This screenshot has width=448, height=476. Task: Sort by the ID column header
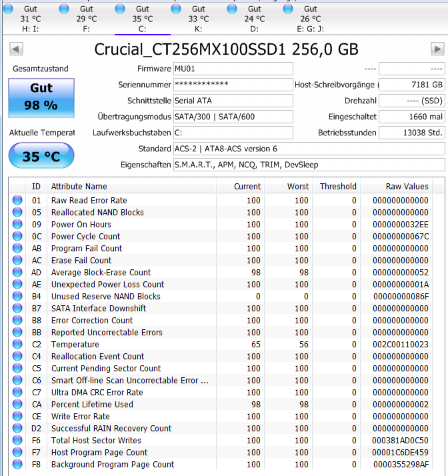pos(36,187)
